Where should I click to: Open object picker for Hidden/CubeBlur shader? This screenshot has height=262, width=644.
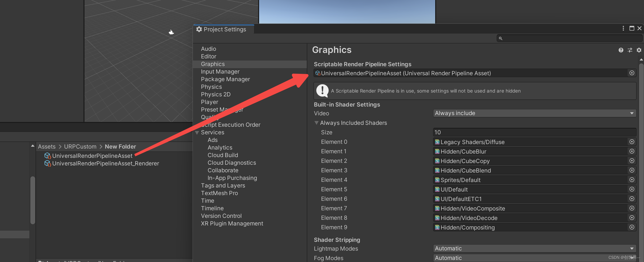(x=632, y=151)
